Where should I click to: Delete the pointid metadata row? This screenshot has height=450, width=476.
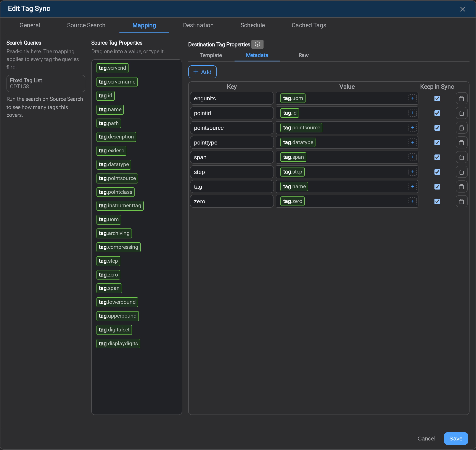[461, 113]
